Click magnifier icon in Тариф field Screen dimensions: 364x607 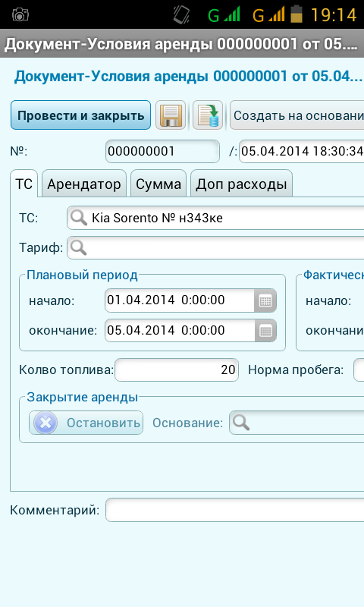[x=79, y=247]
